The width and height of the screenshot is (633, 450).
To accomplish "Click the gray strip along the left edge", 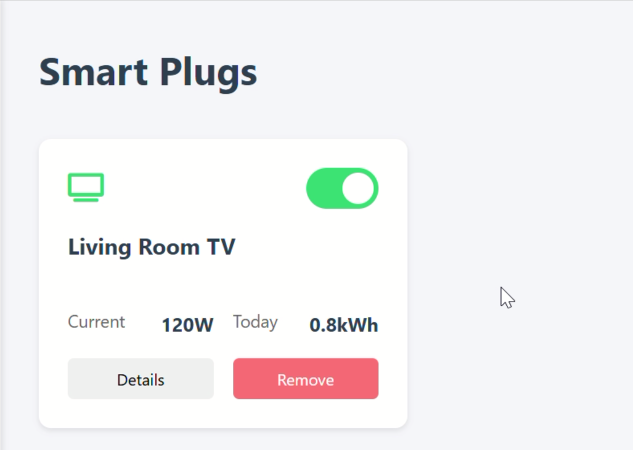I will coord(1,225).
